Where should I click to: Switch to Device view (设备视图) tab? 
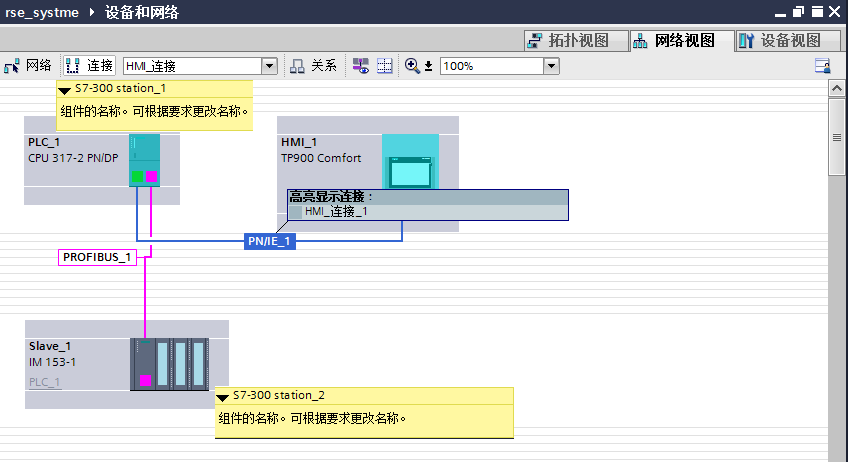coord(788,41)
